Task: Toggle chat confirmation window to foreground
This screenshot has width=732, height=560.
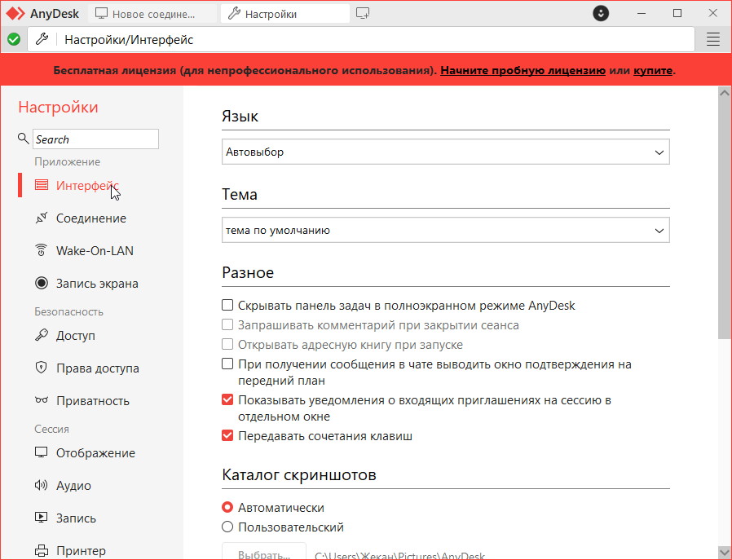Action: coord(227,364)
